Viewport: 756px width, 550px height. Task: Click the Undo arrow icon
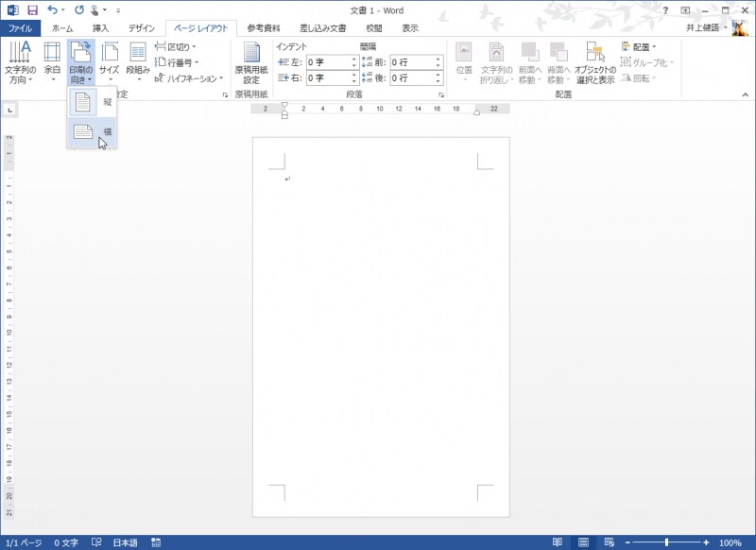click(52, 9)
